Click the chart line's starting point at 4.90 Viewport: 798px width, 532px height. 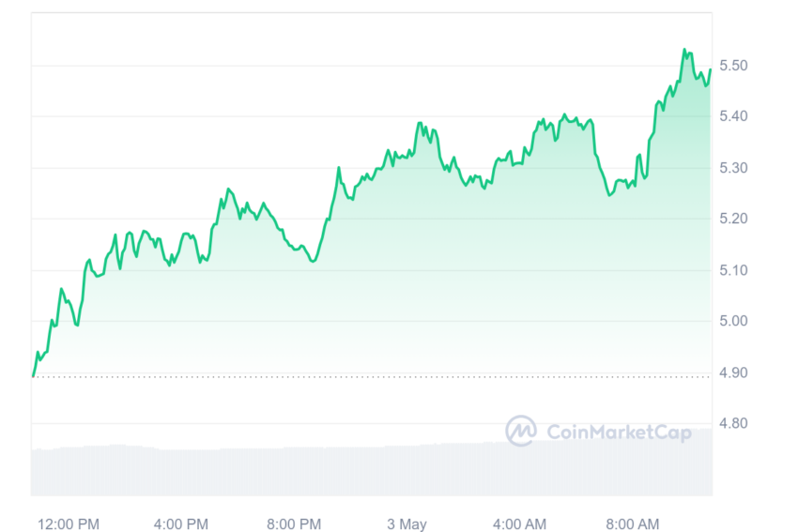pyautogui.click(x=34, y=376)
